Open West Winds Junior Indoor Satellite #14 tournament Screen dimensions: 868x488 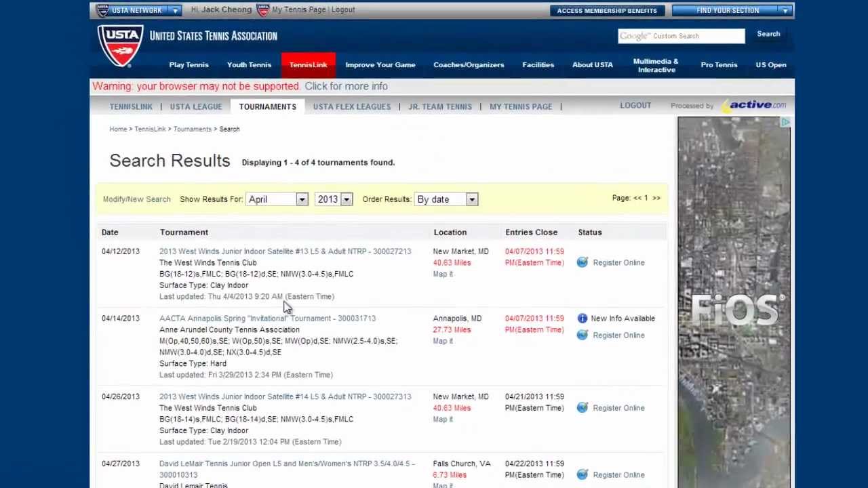pos(285,396)
